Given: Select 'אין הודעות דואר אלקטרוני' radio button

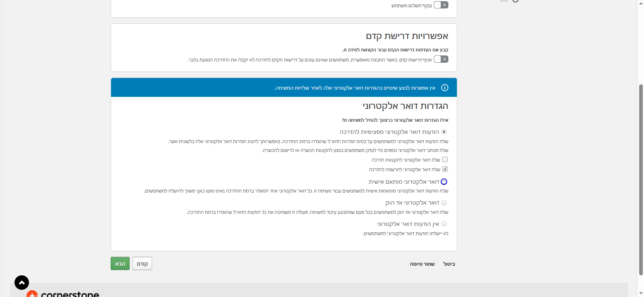Looking at the screenshot, I should pyautogui.click(x=444, y=224).
